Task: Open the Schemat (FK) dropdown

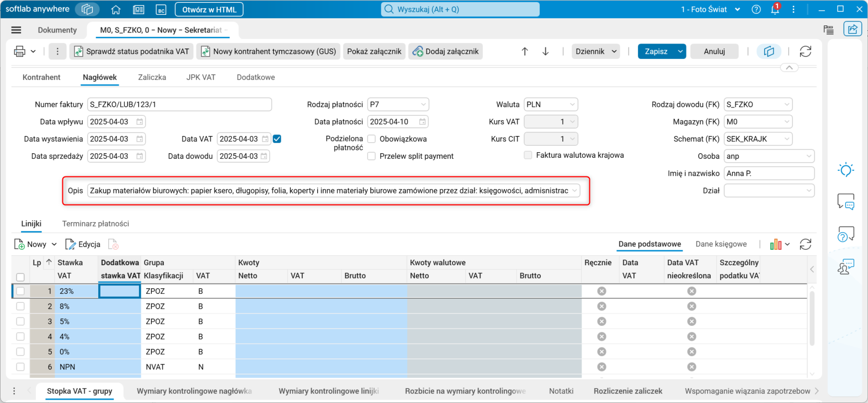Action: (x=787, y=139)
